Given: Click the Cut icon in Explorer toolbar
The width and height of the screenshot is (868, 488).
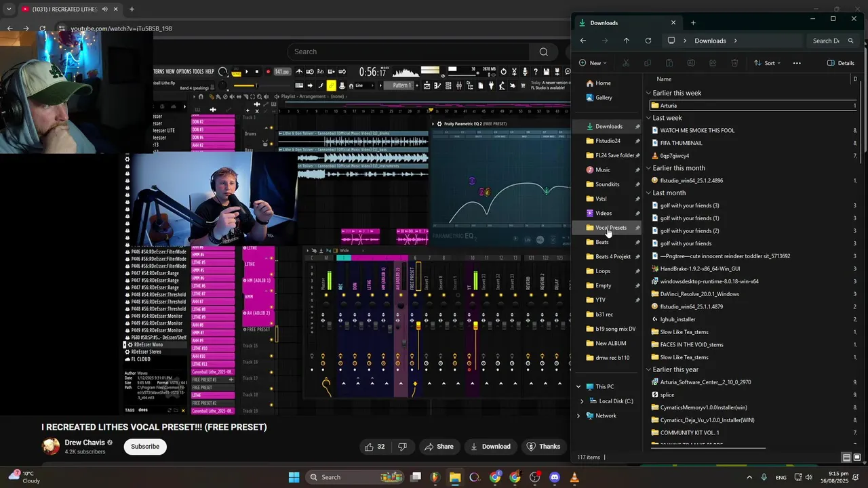Looking at the screenshot, I should [x=626, y=63].
